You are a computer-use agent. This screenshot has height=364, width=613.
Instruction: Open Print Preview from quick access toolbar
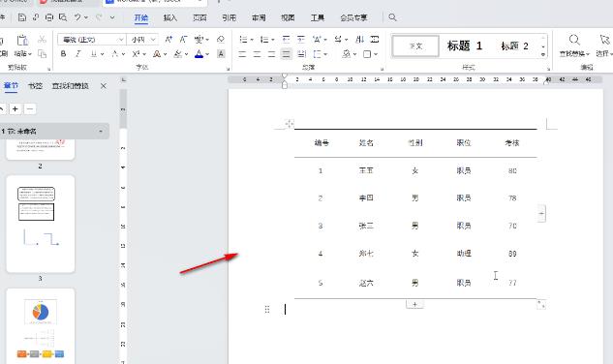coord(63,17)
